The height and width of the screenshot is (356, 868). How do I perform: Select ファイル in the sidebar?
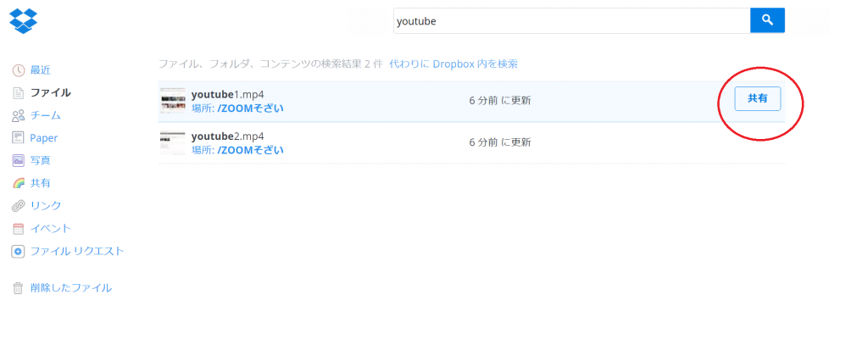pyautogui.click(x=50, y=93)
